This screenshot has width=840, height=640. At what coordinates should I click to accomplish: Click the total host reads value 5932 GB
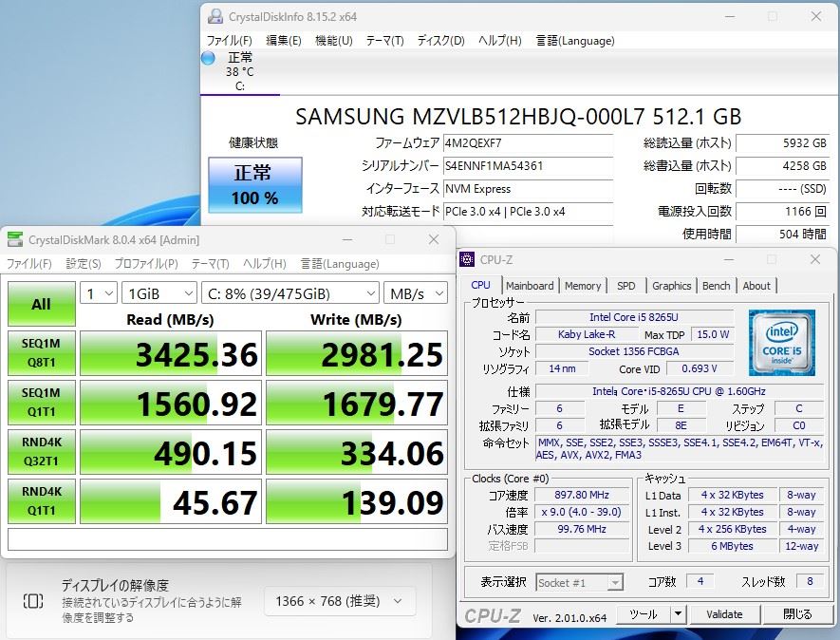point(782,143)
